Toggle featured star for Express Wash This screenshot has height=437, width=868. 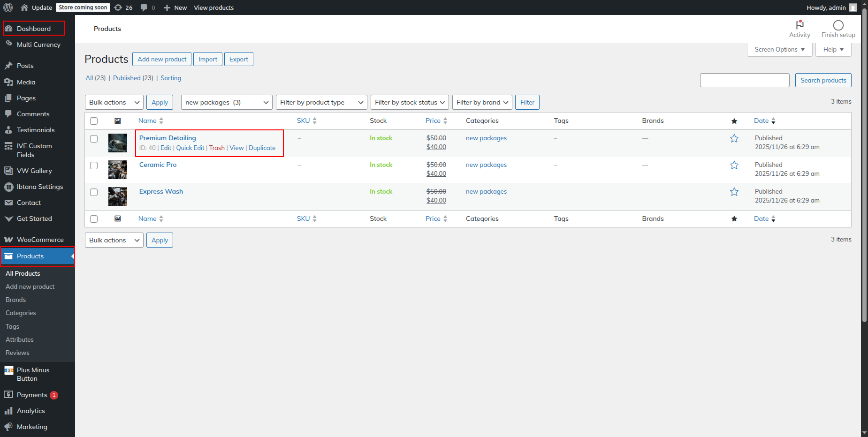pyautogui.click(x=734, y=192)
